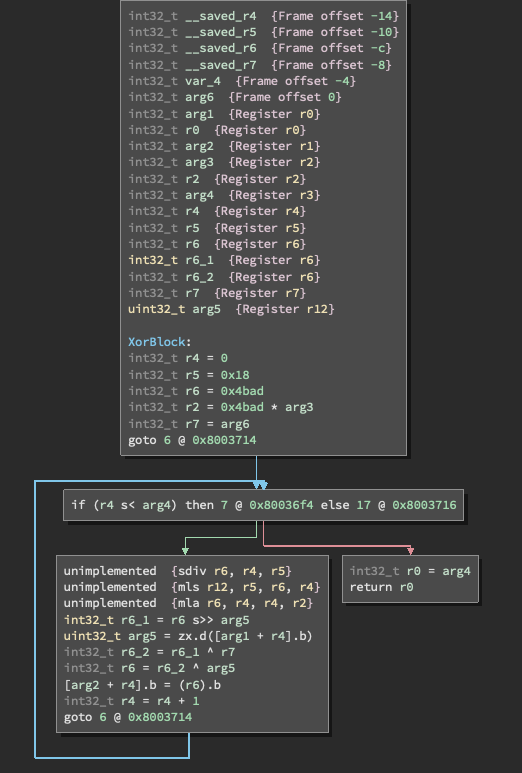This screenshot has height=773, width=522.
Task: Click the r0 = arg4 assignment line
Action: tap(410, 571)
